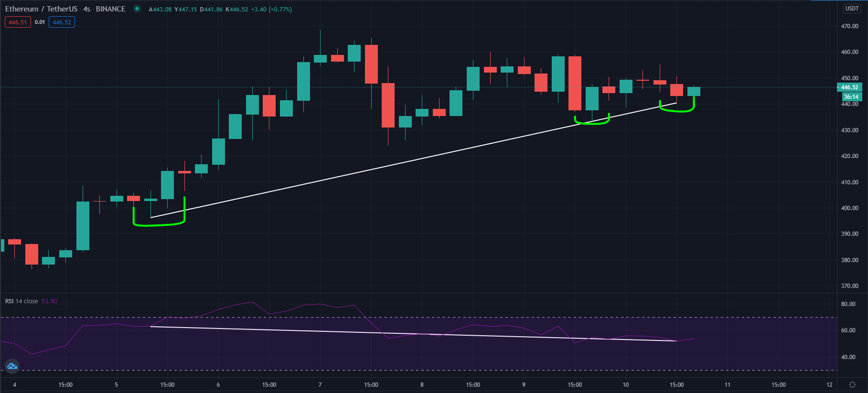
Task: Click the 370.00 price axis label
Action: [849, 286]
